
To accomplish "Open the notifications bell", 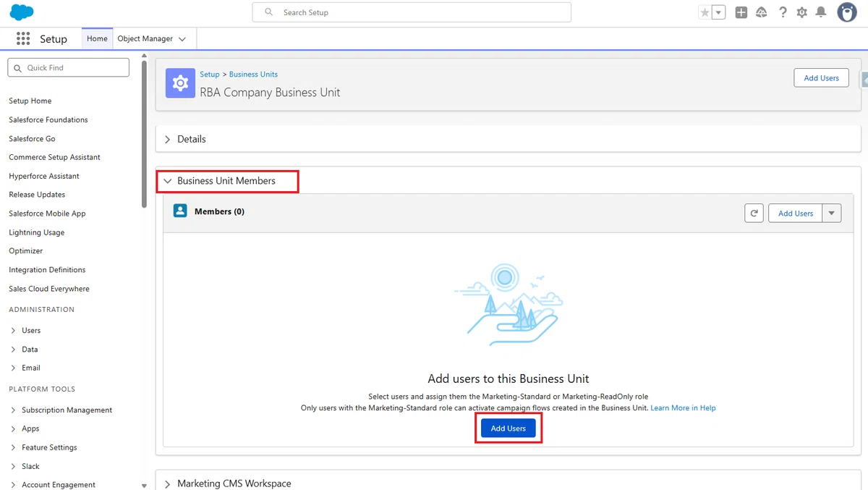I will point(821,12).
